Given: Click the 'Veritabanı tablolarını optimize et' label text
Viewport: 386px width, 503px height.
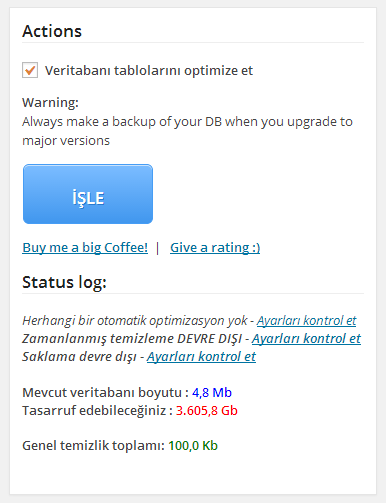Looking at the screenshot, I should coord(149,71).
